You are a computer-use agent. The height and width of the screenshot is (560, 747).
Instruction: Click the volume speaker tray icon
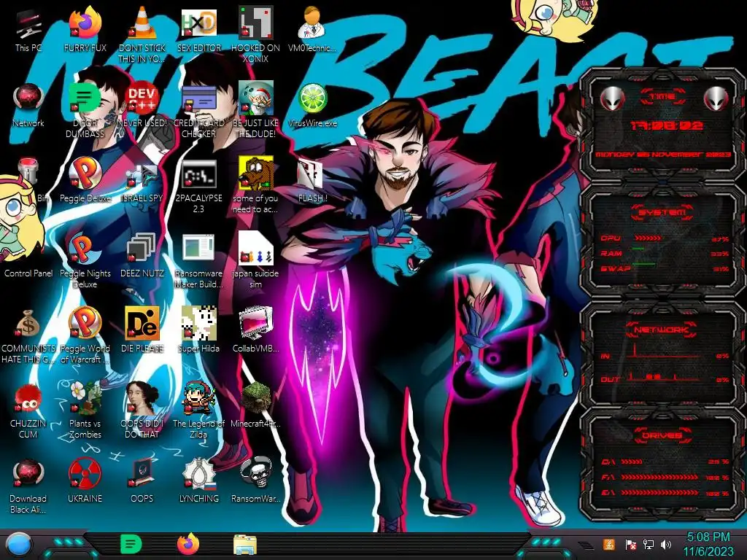[x=666, y=544]
